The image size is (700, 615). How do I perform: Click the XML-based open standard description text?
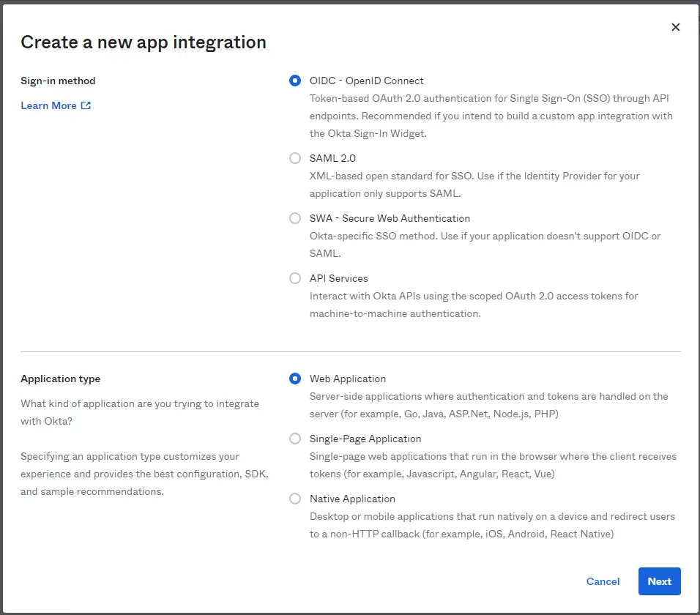pyautogui.click(x=474, y=184)
